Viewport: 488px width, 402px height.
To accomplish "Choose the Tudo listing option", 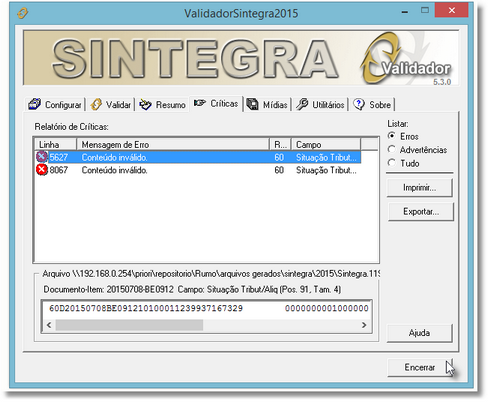I will click(x=392, y=163).
